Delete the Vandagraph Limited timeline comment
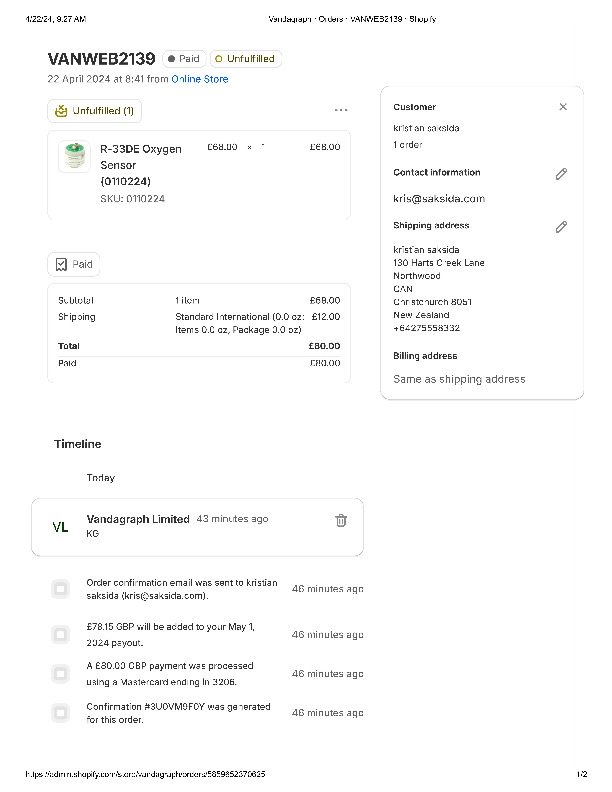Viewport: 612px width, 792px height. (341, 520)
